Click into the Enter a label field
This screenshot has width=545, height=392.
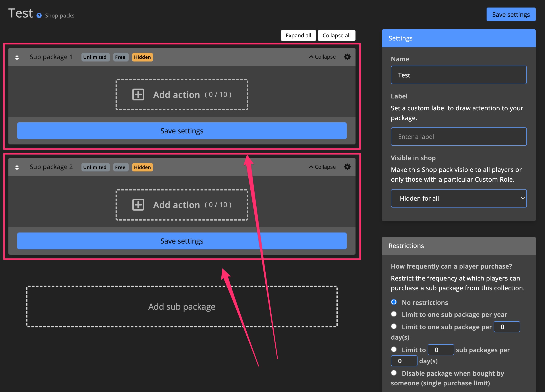point(458,137)
